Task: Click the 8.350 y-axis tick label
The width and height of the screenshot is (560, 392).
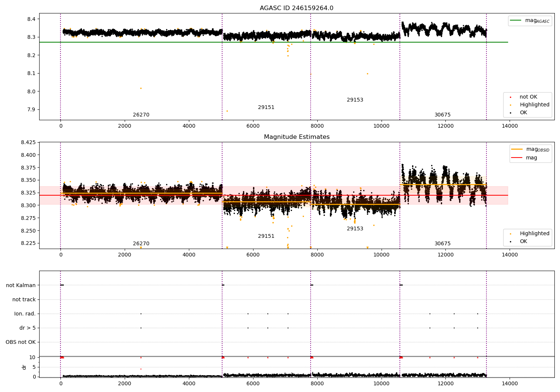Action: pos(28,180)
